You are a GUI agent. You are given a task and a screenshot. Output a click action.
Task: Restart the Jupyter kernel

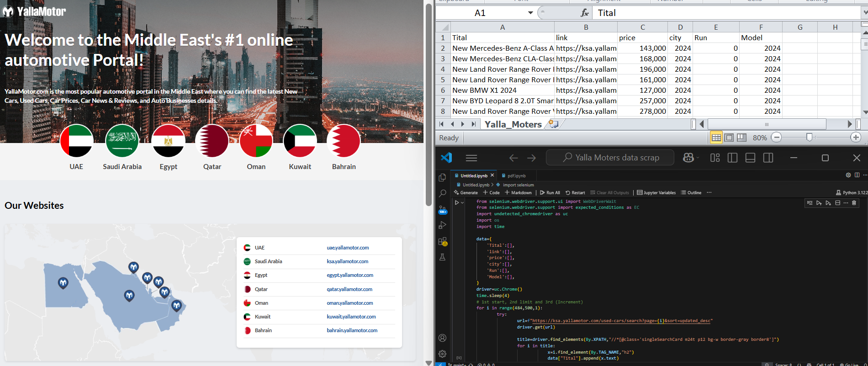(575, 193)
